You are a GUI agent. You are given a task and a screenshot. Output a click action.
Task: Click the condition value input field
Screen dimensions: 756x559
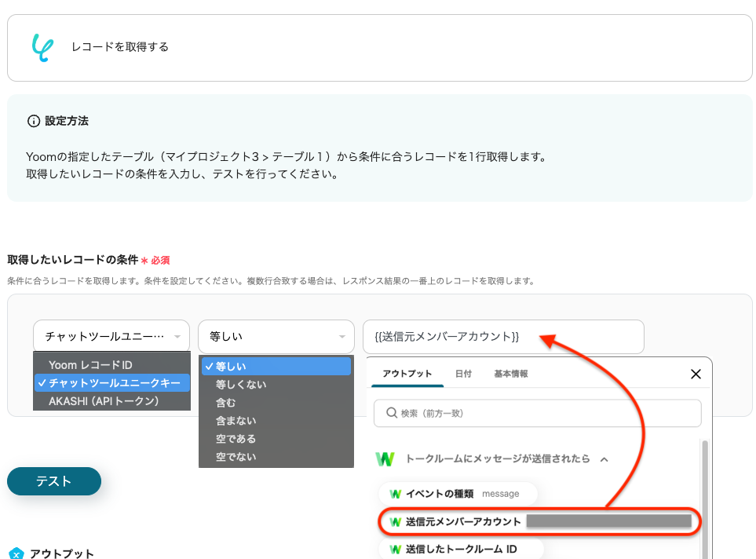[x=502, y=337]
